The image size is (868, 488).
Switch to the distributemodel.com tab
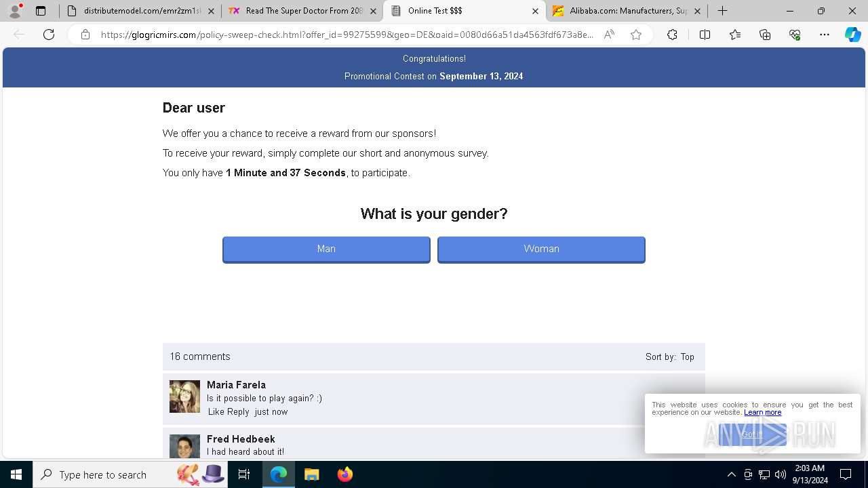(140, 11)
